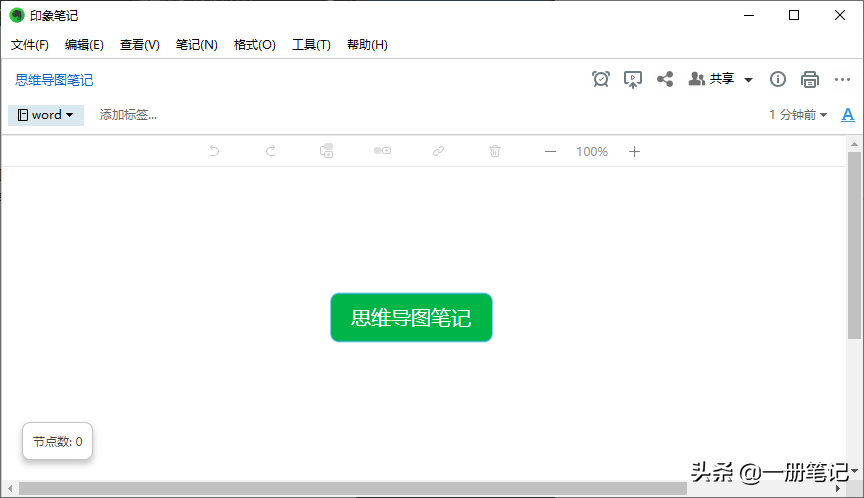This screenshot has height=498, width=864.
Task: Maximize the 印象笔记 window
Action: (x=794, y=15)
